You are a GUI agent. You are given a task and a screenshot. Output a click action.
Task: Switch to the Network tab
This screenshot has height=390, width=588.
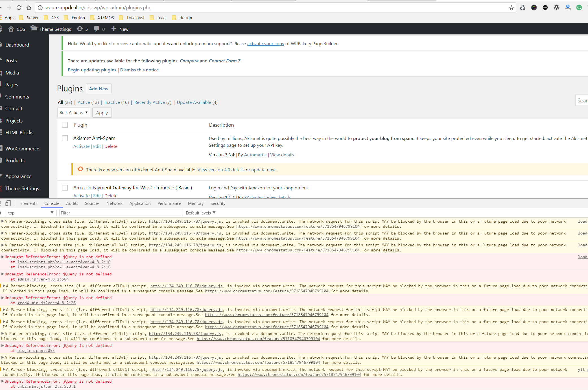tap(114, 203)
